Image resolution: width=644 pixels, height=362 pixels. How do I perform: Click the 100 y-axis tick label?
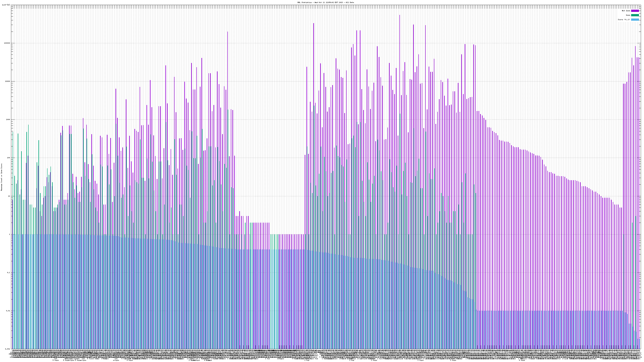point(9,158)
